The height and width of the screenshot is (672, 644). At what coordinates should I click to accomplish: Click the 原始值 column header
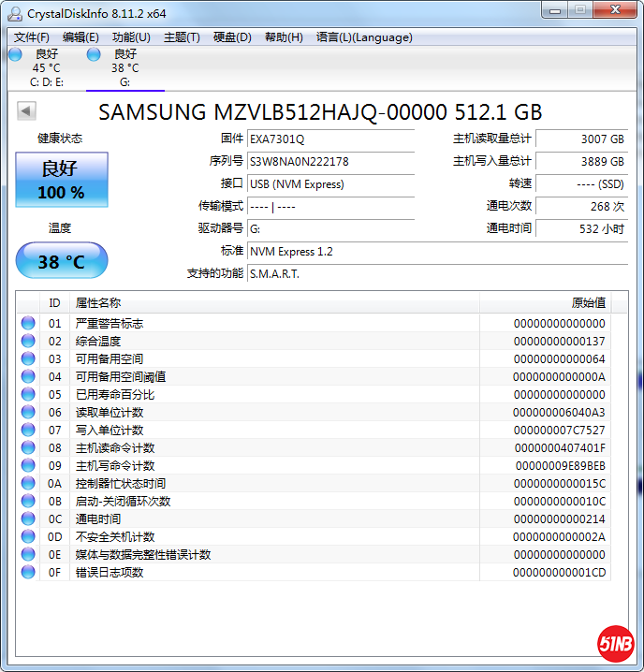click(588, 302)
